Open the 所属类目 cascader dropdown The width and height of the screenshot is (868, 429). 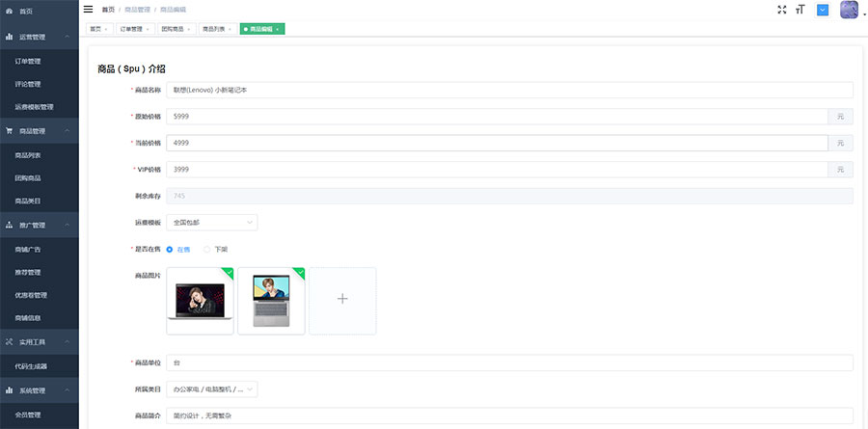click(211, 389)
